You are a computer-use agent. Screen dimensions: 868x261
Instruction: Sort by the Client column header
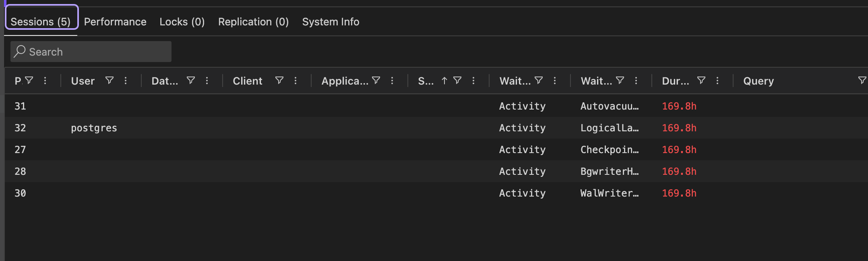tap(248, 81)
